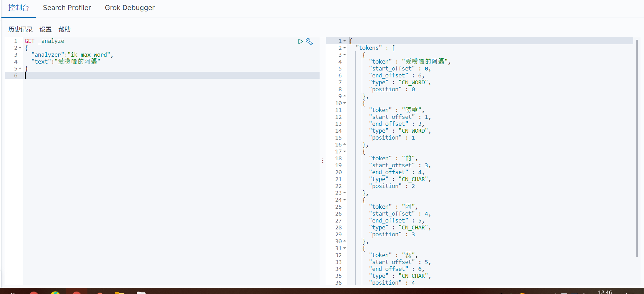Toggle fold arrow at output line 9
644x294 pixels.
(x=344, y=96)
